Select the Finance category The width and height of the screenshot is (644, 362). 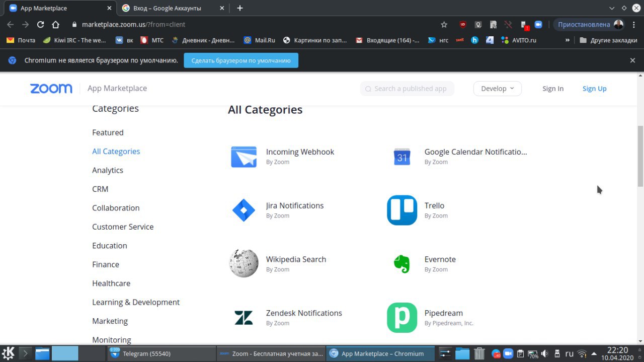pyautogui.click(x=106, y=264)
